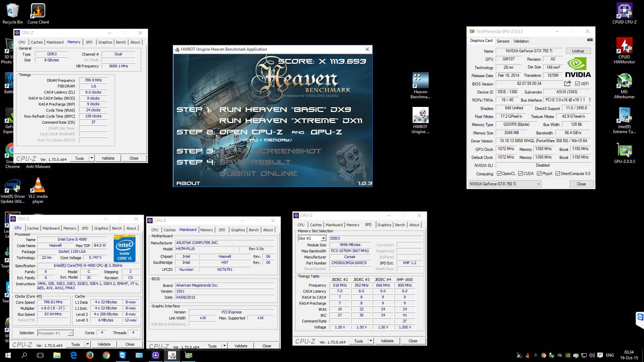644x362 pixels.
Task: Open the Curse Client desktop icon
Action: (x=38, y=13)
